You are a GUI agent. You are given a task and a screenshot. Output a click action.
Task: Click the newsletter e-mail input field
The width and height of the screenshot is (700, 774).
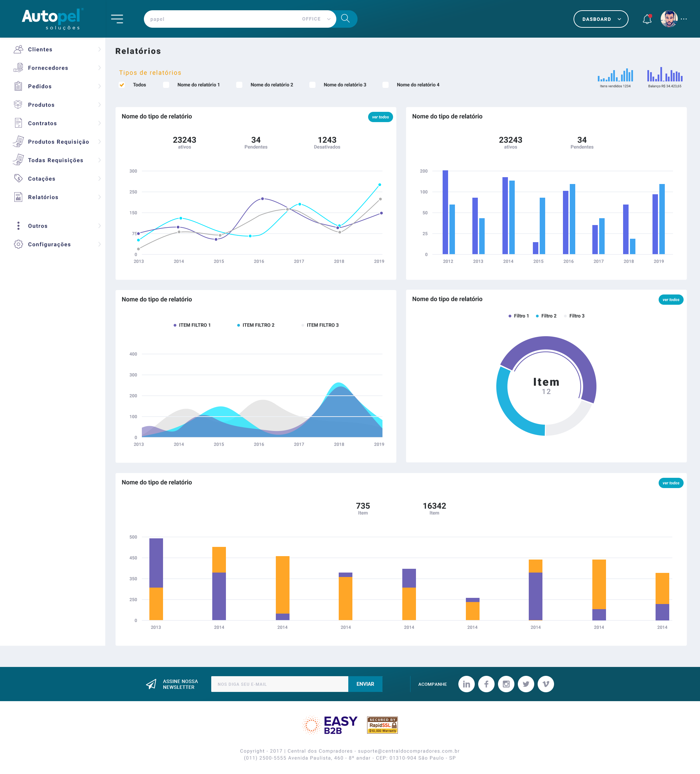tap(279, 684)
